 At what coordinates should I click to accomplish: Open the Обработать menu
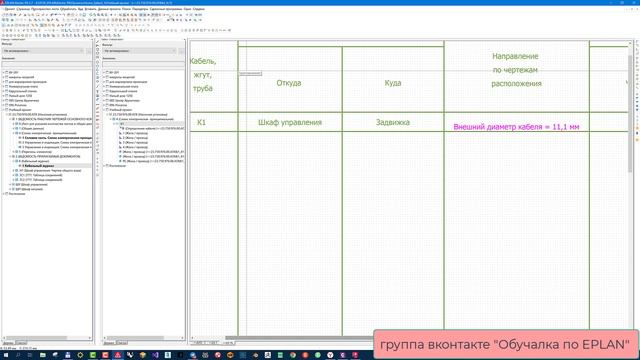pyautogui.click(x=68, y=9)
